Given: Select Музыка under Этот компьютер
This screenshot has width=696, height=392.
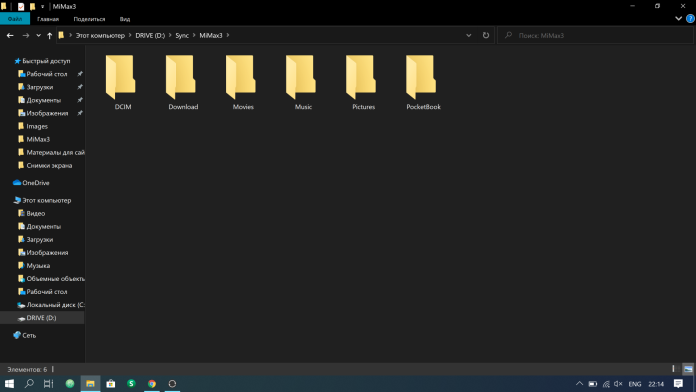Looking at the screenshot, I should [38, 265].
